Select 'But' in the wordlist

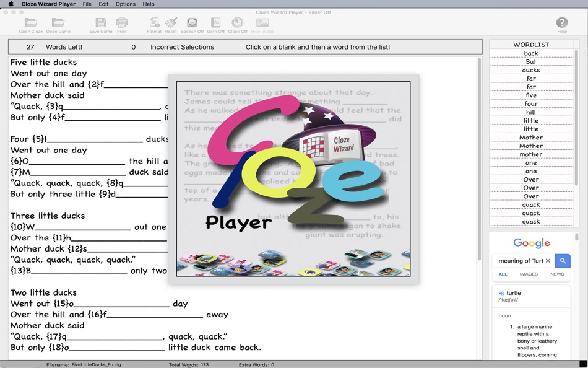531,61
